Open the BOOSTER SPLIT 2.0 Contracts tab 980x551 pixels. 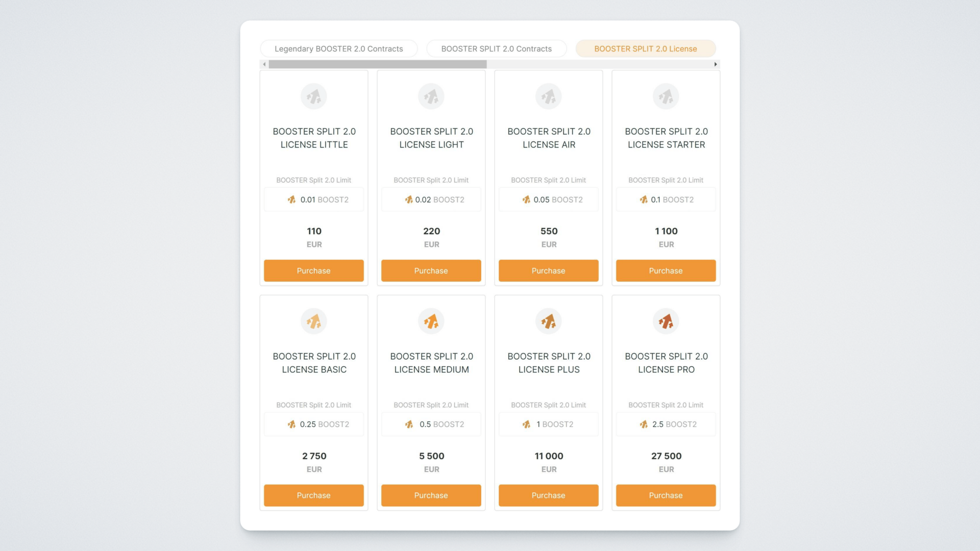(496, 49)
